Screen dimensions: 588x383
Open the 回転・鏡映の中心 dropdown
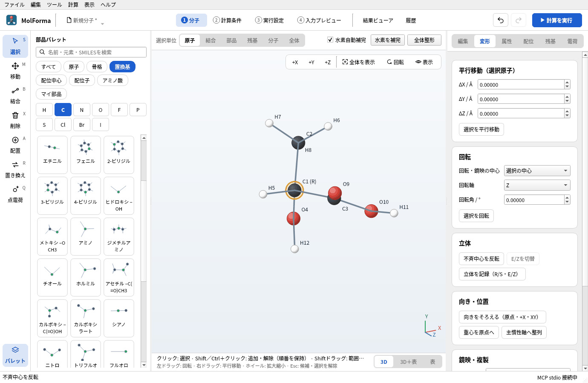pos(537,171)
